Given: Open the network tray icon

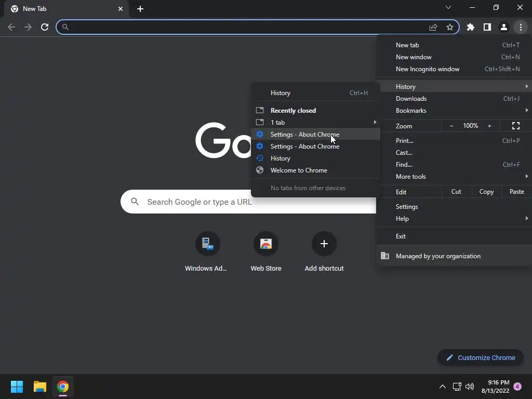Looking at the screenshot, I should click(457, 387).
